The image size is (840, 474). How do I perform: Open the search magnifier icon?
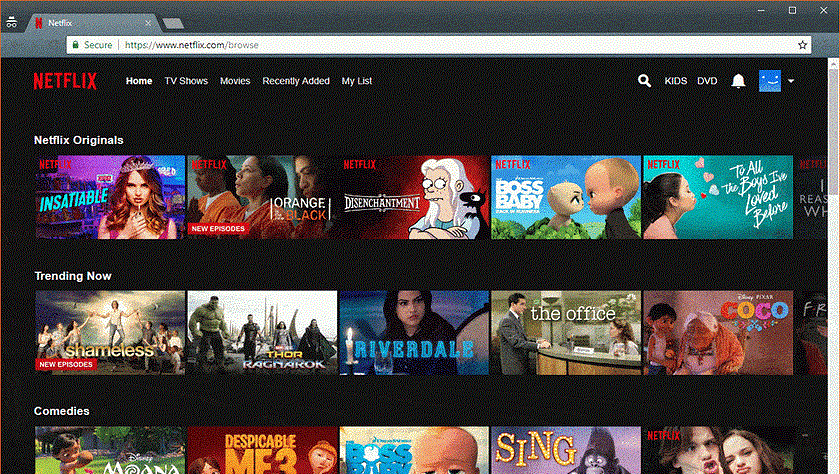point(644,81)
